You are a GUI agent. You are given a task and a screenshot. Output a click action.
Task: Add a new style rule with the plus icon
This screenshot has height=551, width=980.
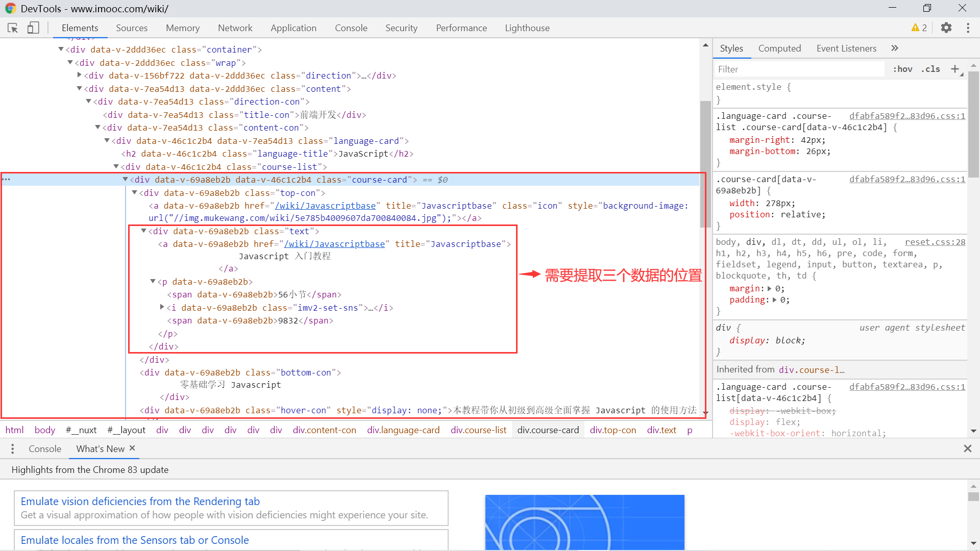pyautogui.click(x=955, y=69)
